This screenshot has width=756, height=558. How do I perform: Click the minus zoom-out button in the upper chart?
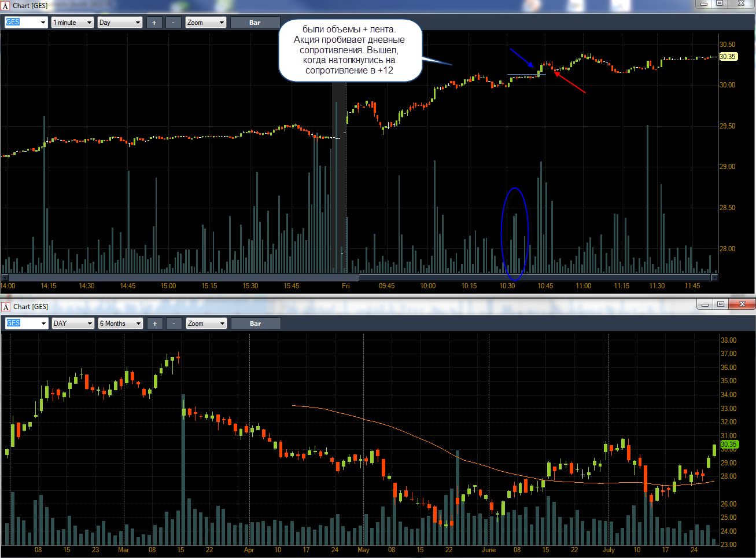(174, 23)
